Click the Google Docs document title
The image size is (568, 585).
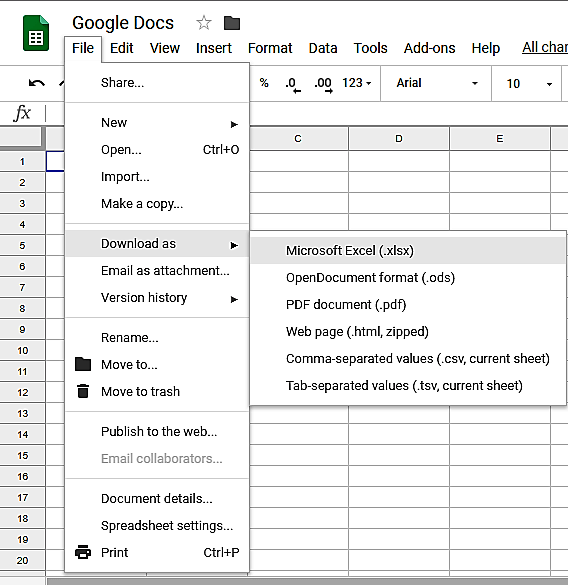[123, 23]
